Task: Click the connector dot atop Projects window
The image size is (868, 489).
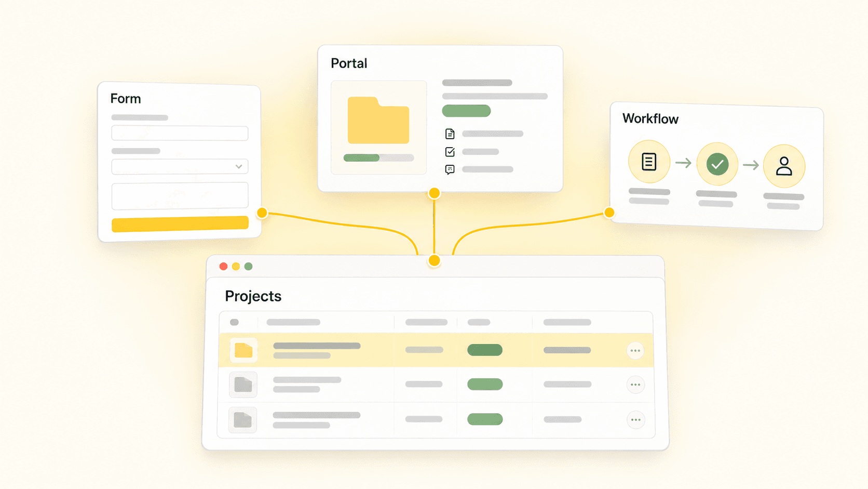Action: (x=434, y=261)
